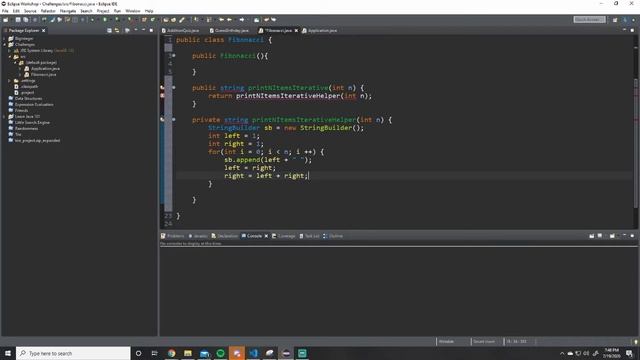Maximize the Package Explorer view

(151, 31)
